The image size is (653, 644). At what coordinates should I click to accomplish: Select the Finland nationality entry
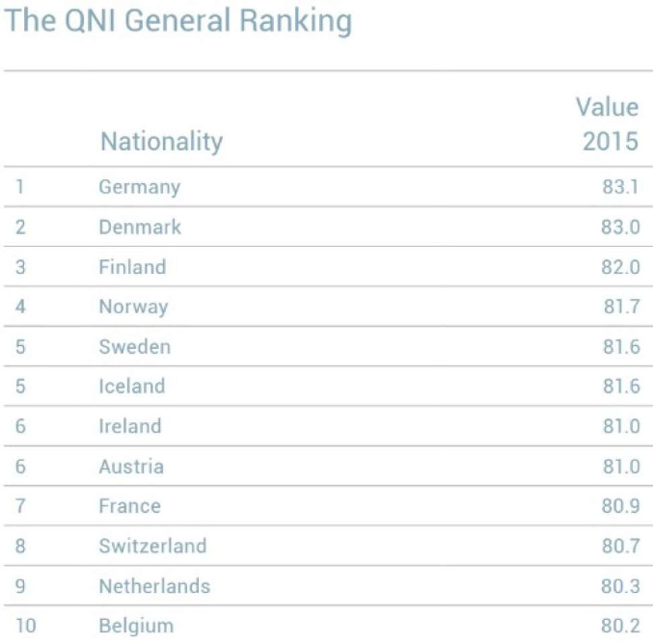pos(132,267)
